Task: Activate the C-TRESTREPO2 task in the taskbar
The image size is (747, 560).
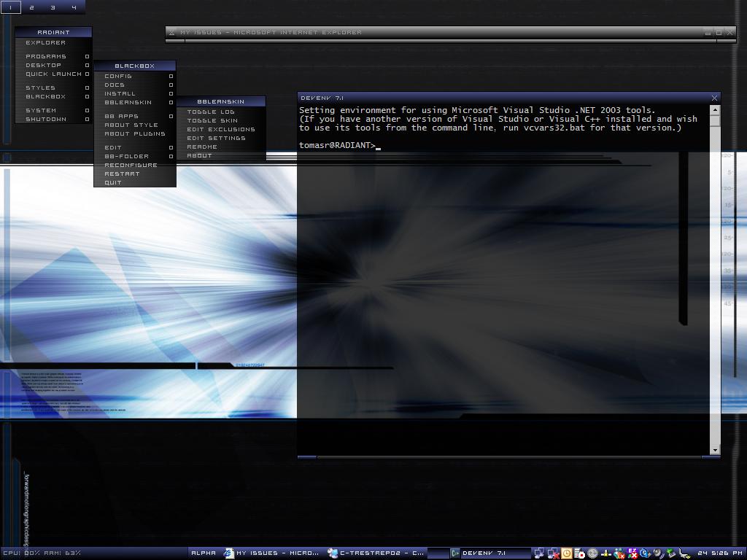Action: coord(376,553)
